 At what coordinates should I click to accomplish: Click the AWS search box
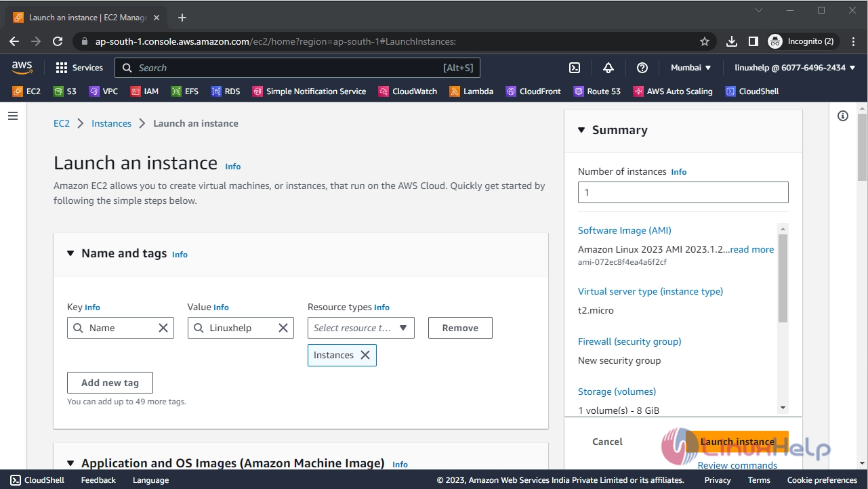297,68
